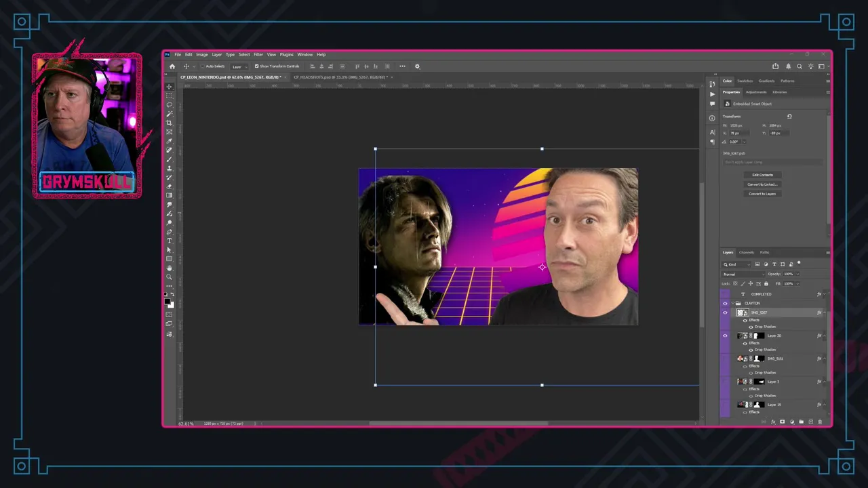Reset the transform in Properties panel
This screenshot has width=868, height=488.
[789, 117]
